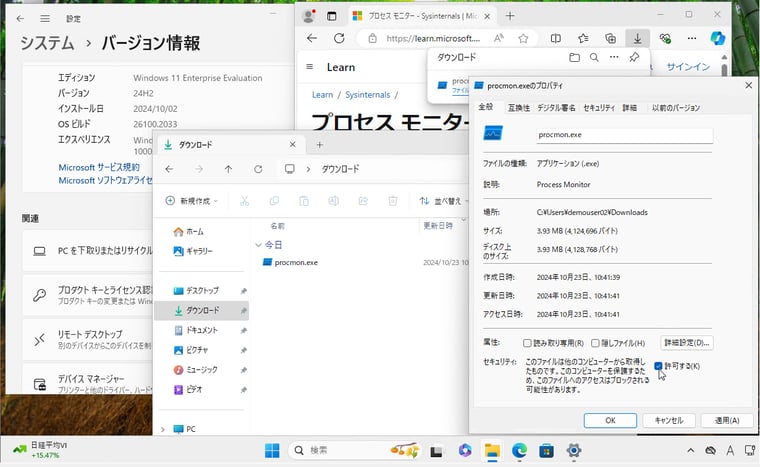The height and width of the screenshot is (467, 760).
Task: Toggle Edge split screen icon
Action: pos(556,38)
